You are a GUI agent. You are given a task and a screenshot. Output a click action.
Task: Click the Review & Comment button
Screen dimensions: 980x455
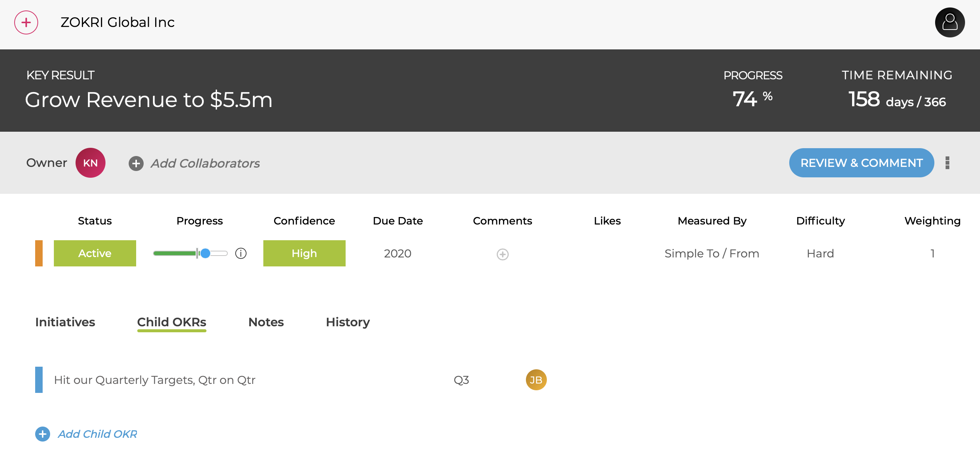[x=861, y=163]
